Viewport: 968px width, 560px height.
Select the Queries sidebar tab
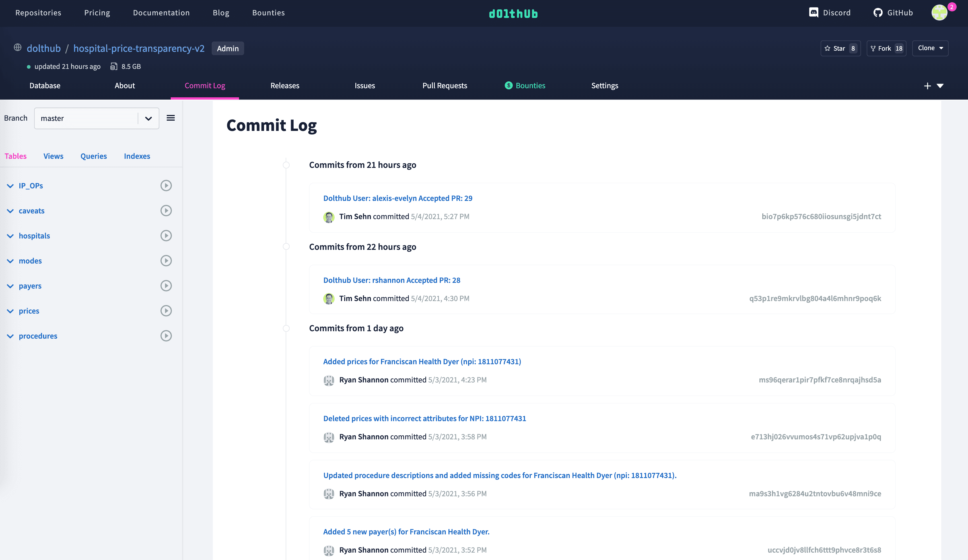(94, 156)
